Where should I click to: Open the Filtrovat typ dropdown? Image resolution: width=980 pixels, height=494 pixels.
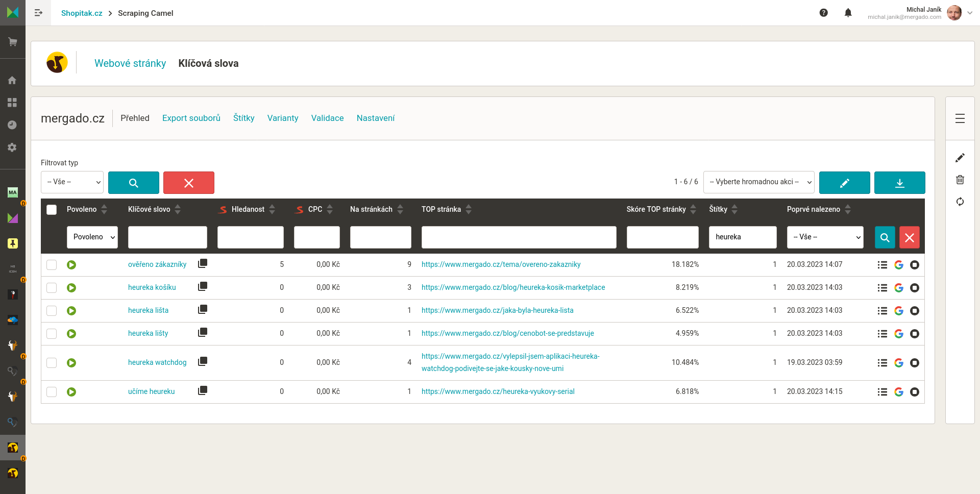click(x=72, y=182)
